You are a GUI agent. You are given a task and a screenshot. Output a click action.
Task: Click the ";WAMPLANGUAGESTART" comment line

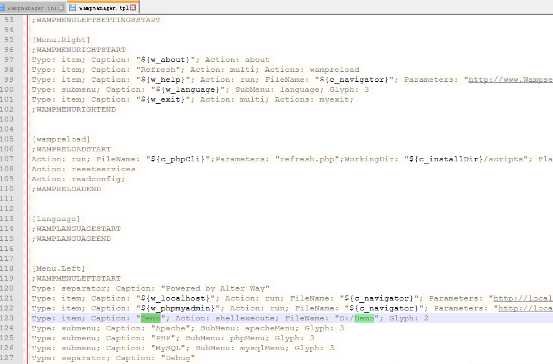click(76, 229)
